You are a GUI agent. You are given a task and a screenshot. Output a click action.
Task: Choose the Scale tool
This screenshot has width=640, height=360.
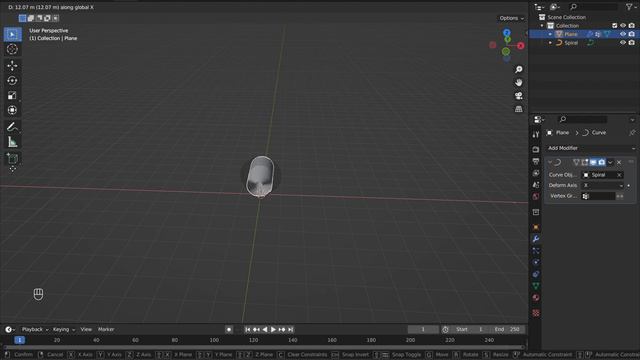pos(12,95)
